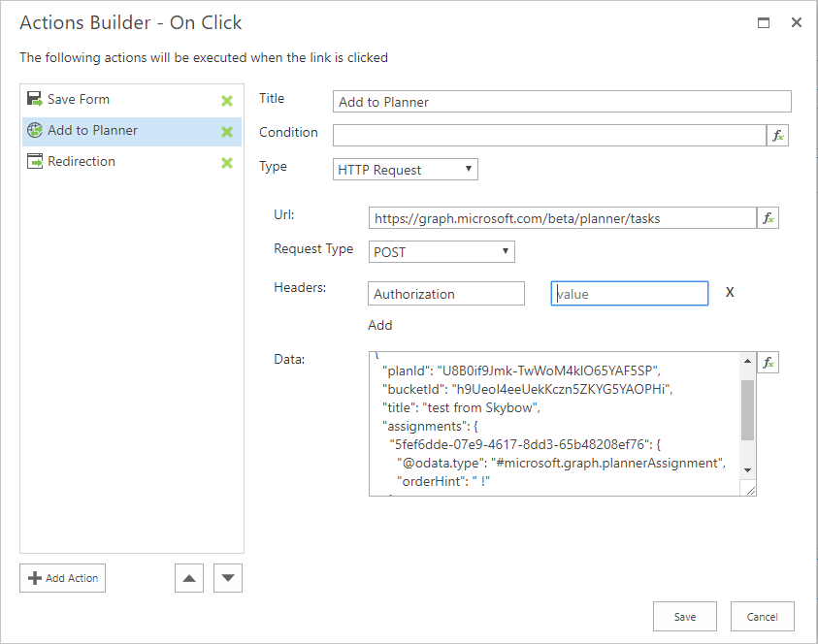Viewport: 818px width, 644px height.
Task: Open expression builder for Condition field
Action: coord(777,136)
